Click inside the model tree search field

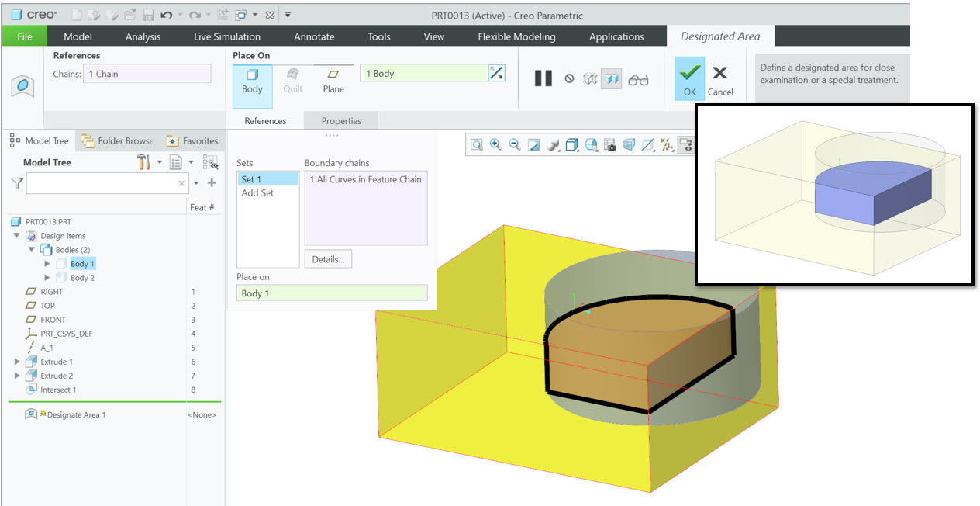point(101,183)
